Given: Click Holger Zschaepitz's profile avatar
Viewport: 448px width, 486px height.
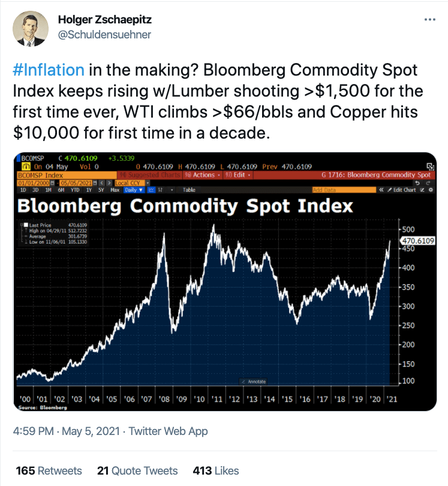Looking at the screenshot, I should point(31,29).
